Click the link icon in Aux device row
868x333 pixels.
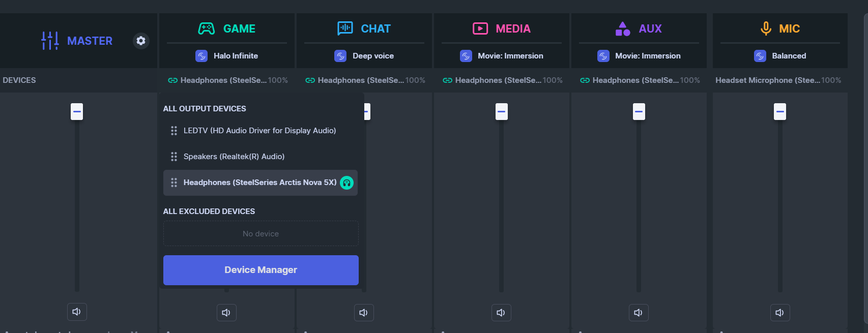[x=585, y=80]
